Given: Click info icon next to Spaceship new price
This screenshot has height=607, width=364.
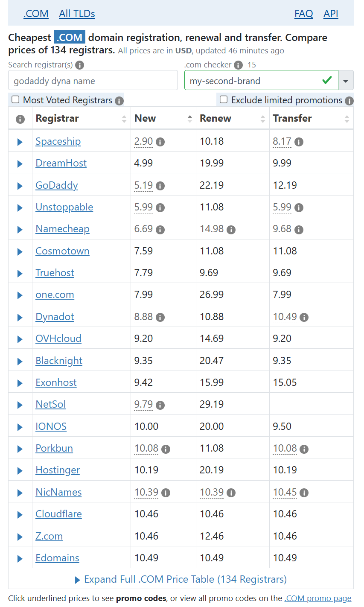Looking at the screenshot, I should [160, 142].
